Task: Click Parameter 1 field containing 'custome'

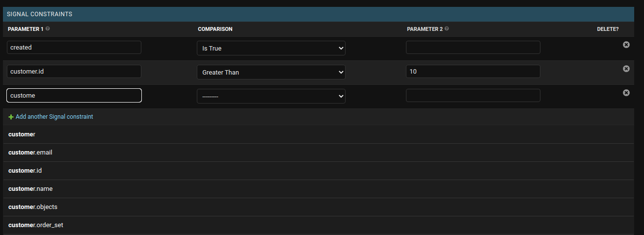Action: coord(74,96)
